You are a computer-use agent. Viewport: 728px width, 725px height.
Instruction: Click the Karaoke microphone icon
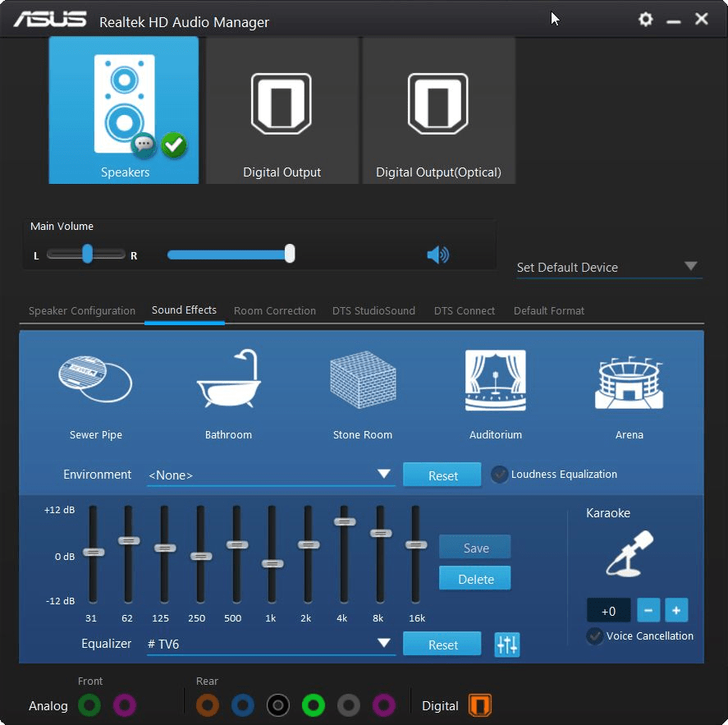tap(630, 553)
